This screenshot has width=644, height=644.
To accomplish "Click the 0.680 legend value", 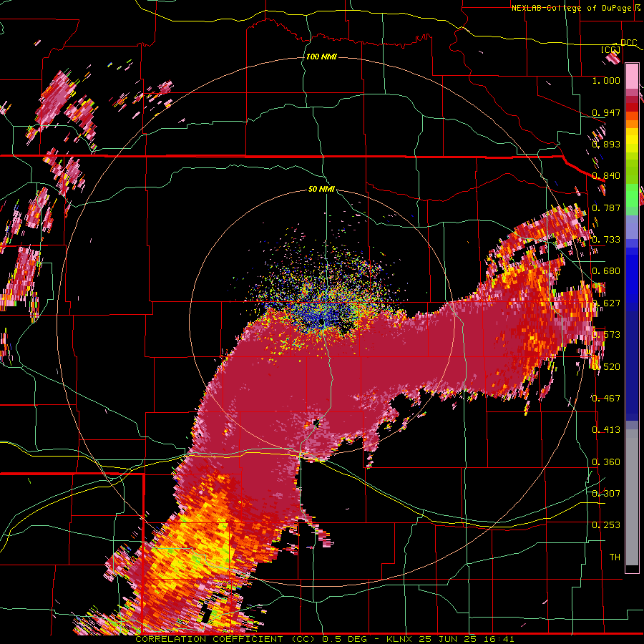I will [x=606, y=271].
